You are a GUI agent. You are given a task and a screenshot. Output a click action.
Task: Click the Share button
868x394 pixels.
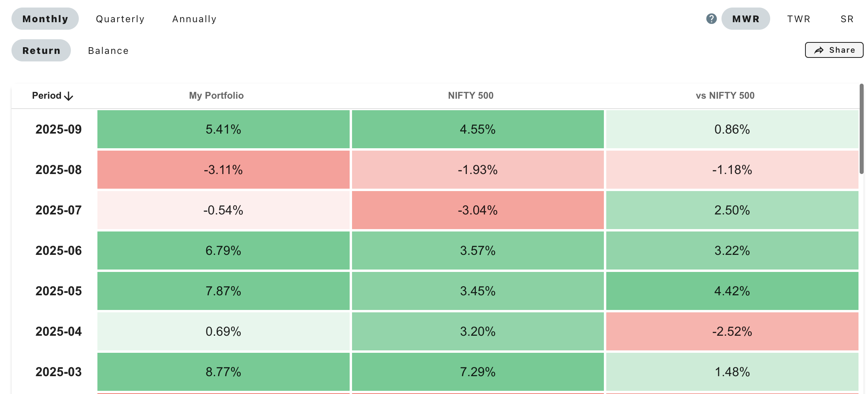pos(834,50)
